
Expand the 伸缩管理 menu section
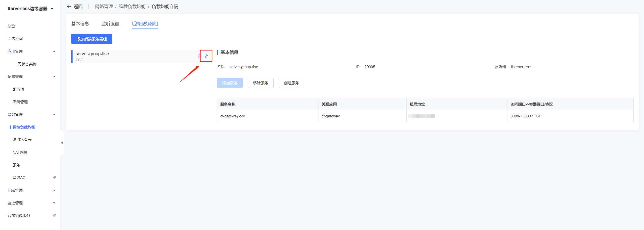(x=54, y=190)
